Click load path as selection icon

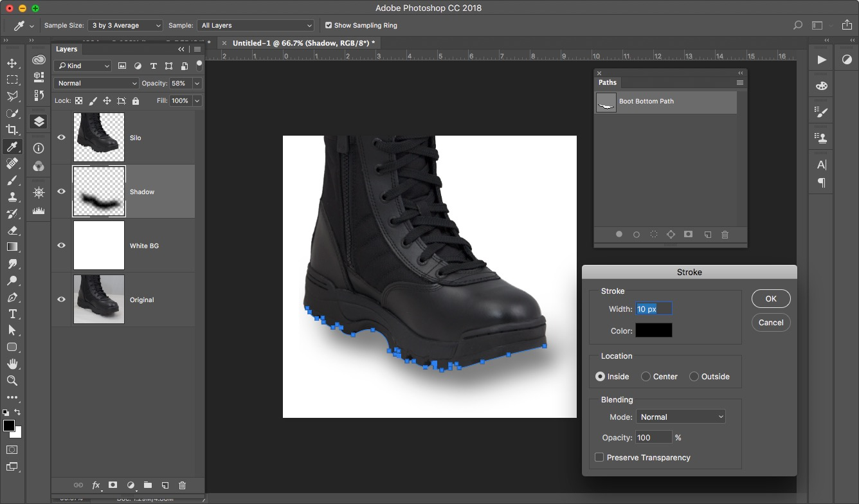(x=653, y=235)
